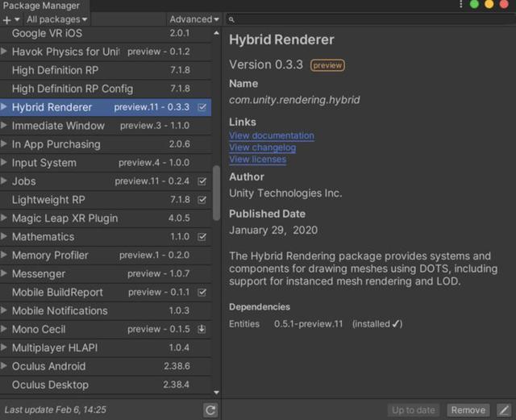Click the Remove button

468,410
